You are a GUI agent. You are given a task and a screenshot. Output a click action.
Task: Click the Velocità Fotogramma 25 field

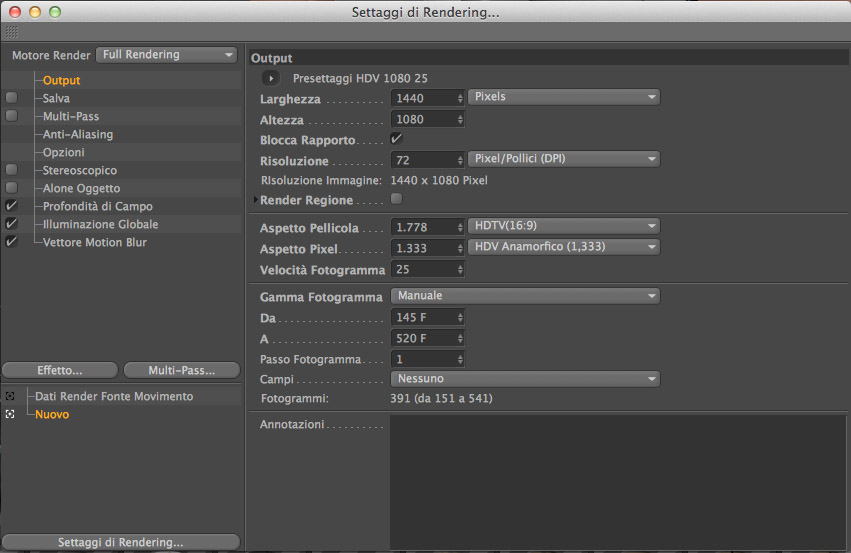[x=424, y=269]
